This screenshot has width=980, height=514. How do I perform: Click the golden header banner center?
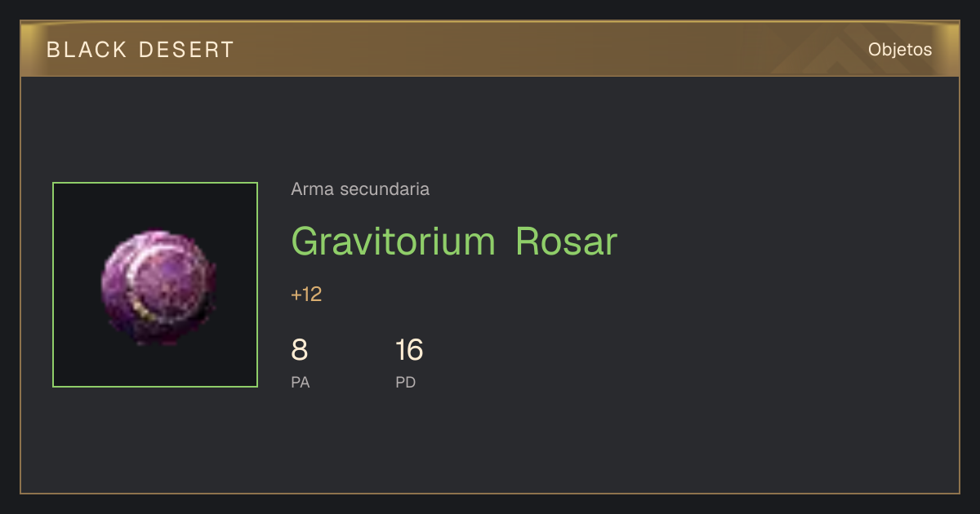490,49
